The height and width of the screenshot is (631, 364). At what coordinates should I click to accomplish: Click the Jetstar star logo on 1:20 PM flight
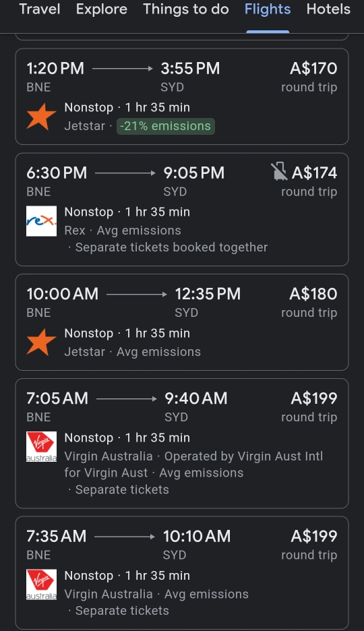point(41,117)
